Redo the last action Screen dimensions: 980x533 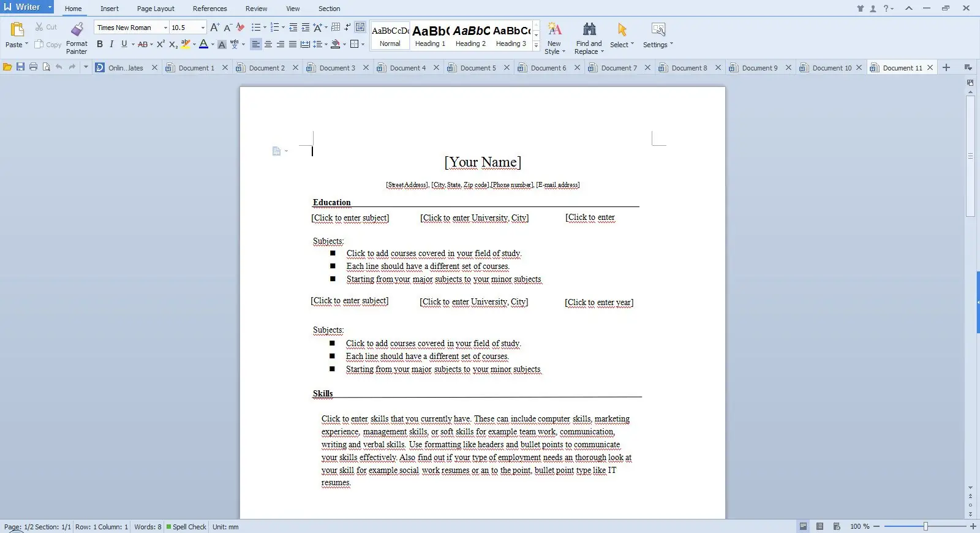72,67
